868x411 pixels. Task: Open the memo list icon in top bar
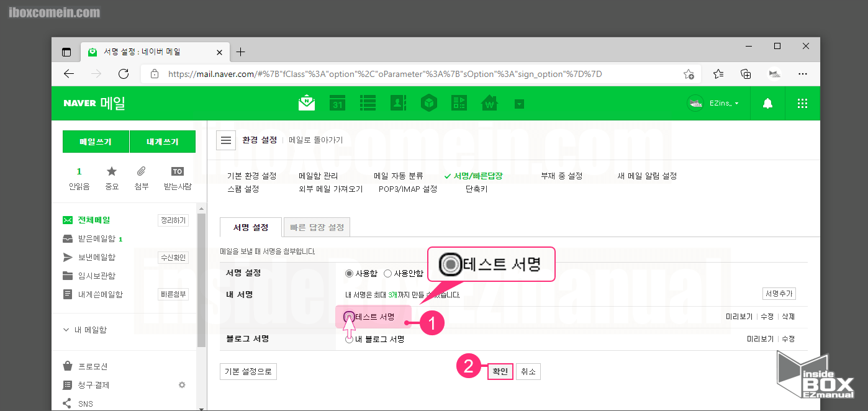pos(368,103)
